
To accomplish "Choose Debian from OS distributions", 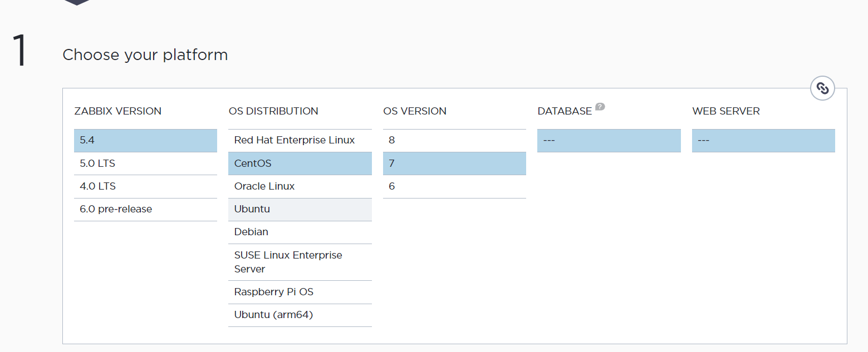I will 300,232.
